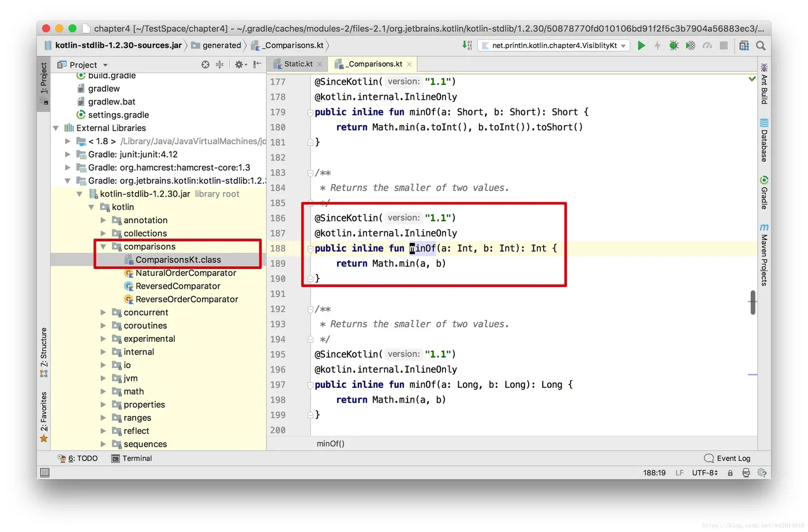Open the Maven Projects tool window

(764, 254)
